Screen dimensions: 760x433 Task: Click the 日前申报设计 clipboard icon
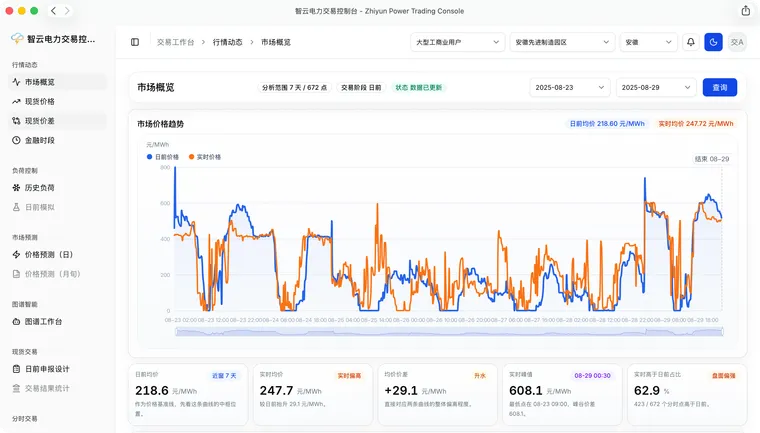[16, 369]
